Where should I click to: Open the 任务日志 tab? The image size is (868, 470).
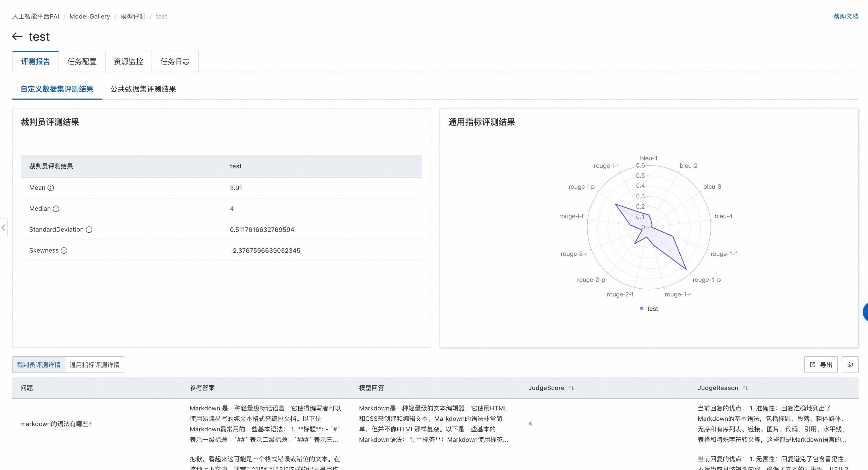(175, 61)
